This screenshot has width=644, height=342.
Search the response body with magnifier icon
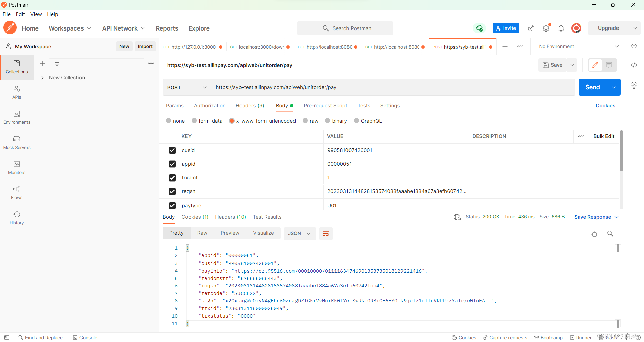coord(610,234)
